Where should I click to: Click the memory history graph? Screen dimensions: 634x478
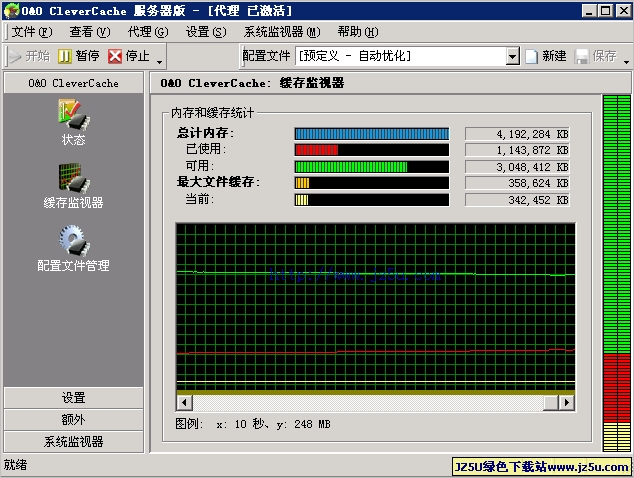click(x=376, y=308)
